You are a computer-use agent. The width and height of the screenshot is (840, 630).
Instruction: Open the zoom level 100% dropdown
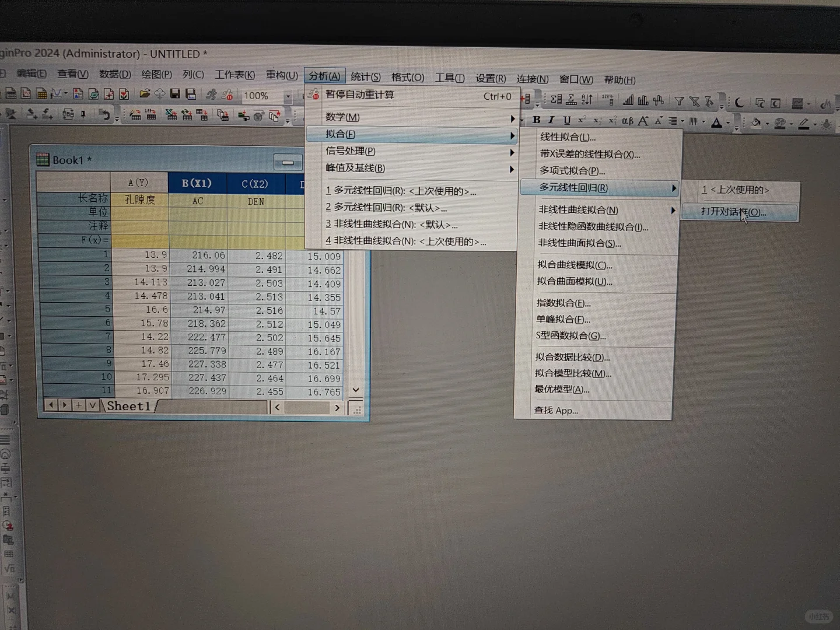(288, 96)
